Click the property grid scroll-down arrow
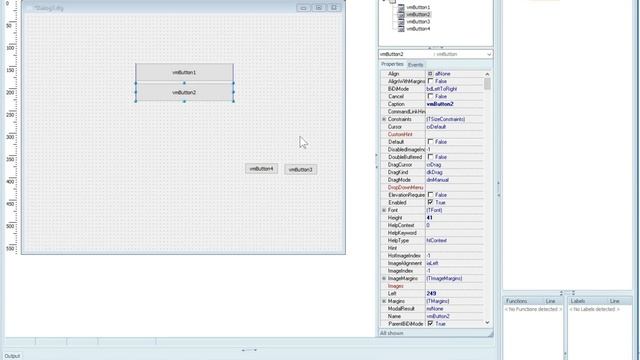Screen dimensions: 640x360 487,323
